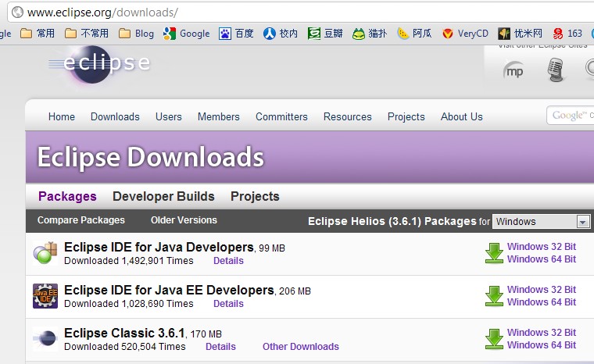The image size is (594, 364).
Task: Open the 校内 bookmark
Action: [x=281, y=34]
